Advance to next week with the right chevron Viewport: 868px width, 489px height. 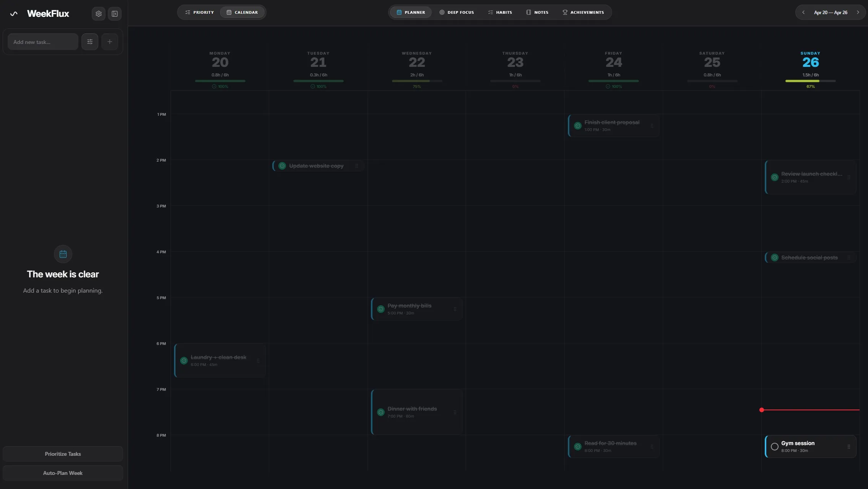(x=858, y=12)
